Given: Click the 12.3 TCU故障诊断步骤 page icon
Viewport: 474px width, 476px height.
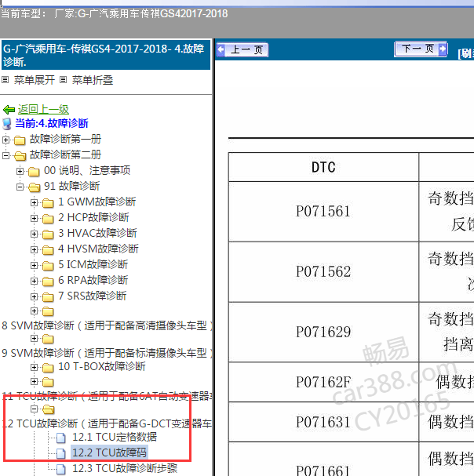Looking at the screenshot, I should pos(61,469).
